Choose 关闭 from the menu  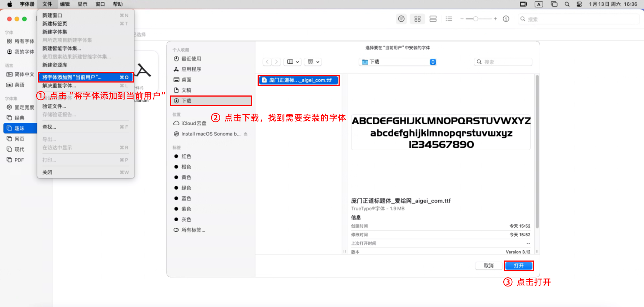click(86, 172)
